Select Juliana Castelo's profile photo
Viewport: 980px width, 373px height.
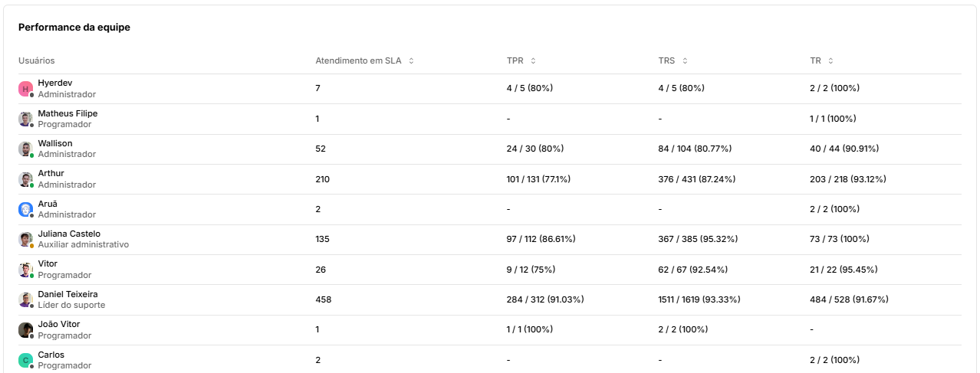pos(25,240)
